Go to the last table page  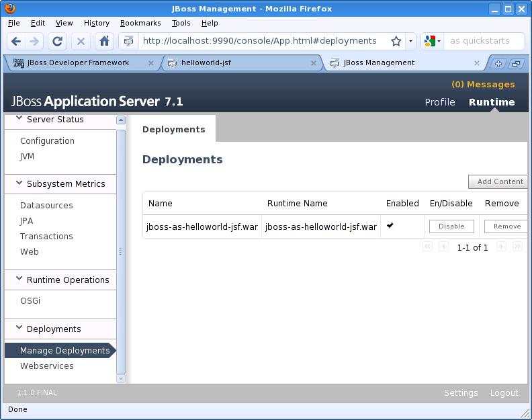(517, 247)
